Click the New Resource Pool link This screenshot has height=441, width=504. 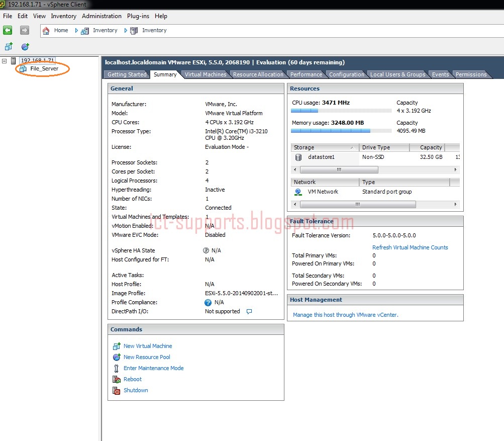coord(147,357)
